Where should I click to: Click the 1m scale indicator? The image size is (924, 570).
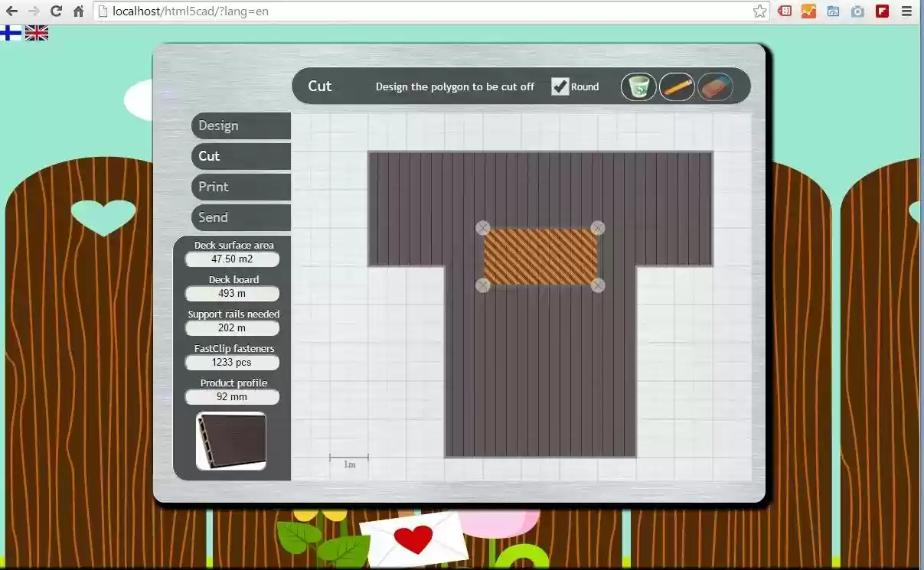point(349,460)
